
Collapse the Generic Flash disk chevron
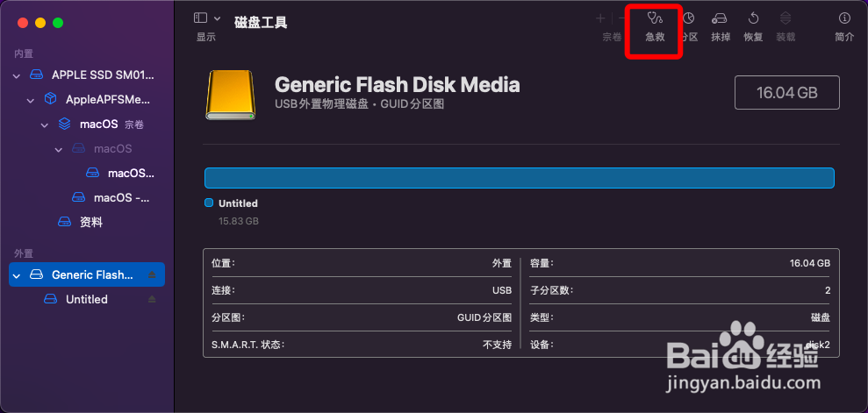[17, 274]
